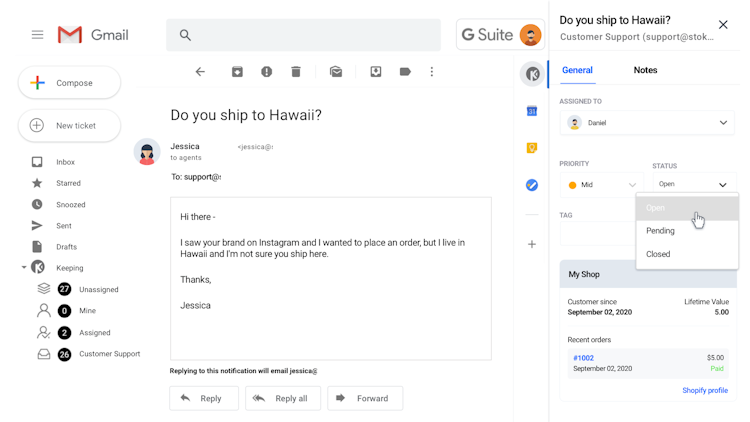The width and height of the screenshot is (750, 422).
Task: Open the Priority Mid dropdown
Action: point(602,185)
